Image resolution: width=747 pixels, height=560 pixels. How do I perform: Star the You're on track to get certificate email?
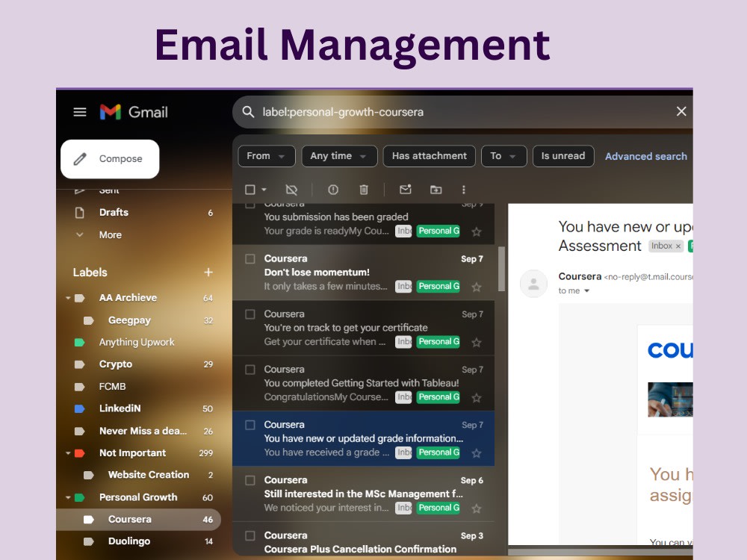point(477,343)
